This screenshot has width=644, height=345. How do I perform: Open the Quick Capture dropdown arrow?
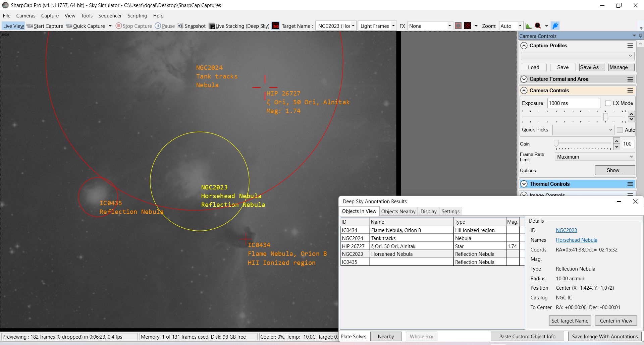click(110, 26)
